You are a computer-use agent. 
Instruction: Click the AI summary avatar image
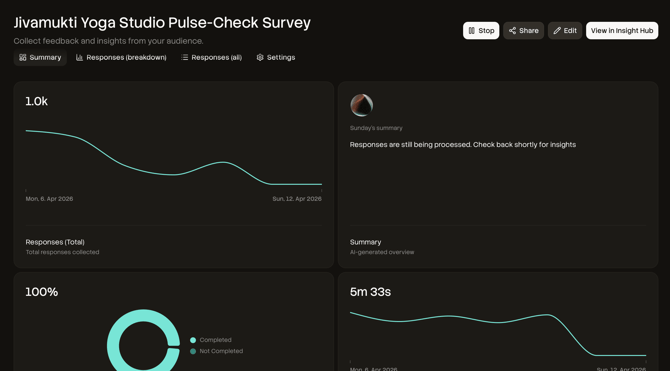click(361, 105)
